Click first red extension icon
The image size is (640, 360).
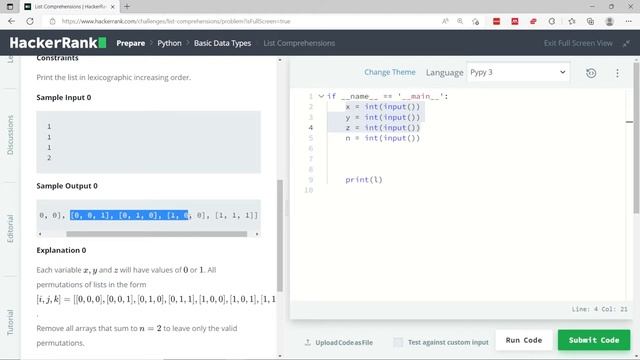pyautogui.click(x=496, y=21)
